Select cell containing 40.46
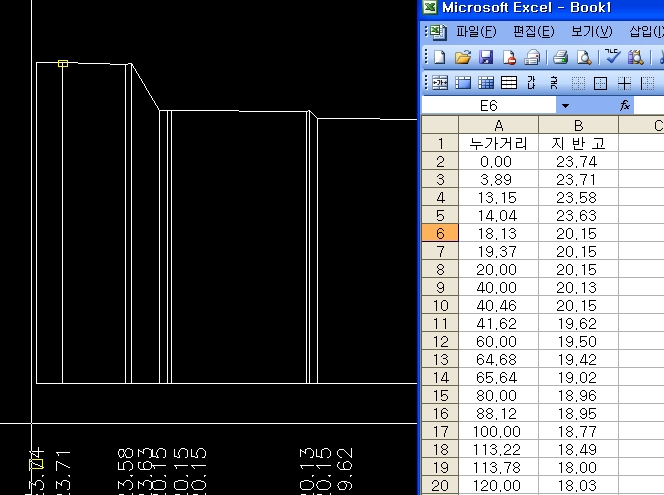Screen dimensions: 664x495 tap(498, 305)
